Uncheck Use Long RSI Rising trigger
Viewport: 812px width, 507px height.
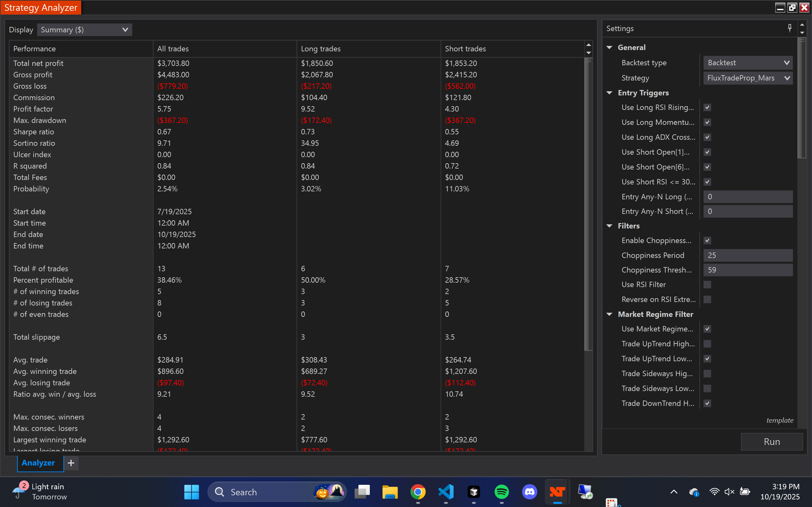[707, 107]
